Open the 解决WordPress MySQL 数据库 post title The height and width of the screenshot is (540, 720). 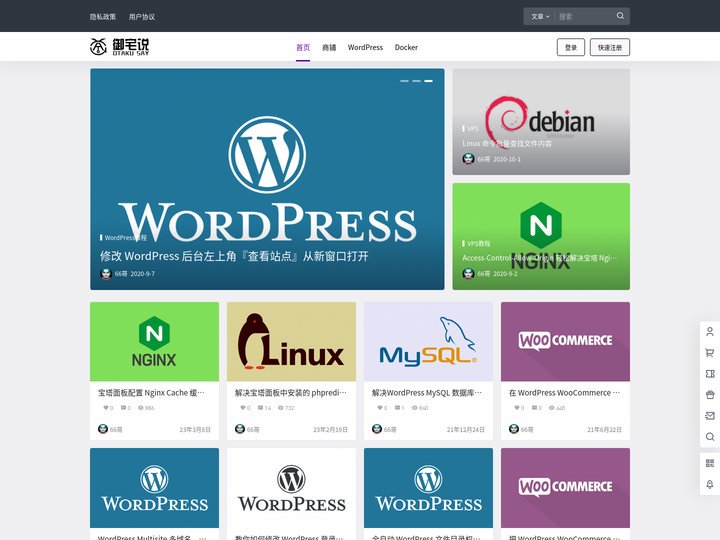[427, 393]
